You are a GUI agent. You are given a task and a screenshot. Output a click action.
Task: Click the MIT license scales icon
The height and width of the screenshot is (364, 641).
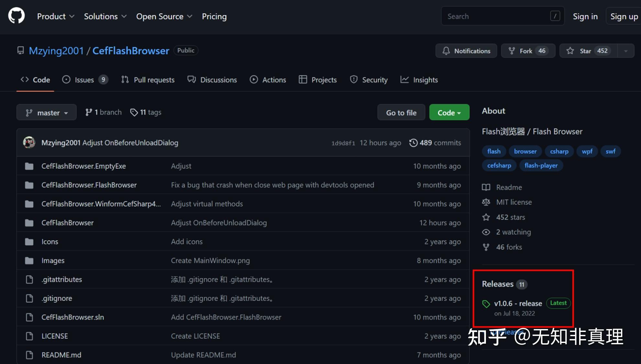point(486,202)
